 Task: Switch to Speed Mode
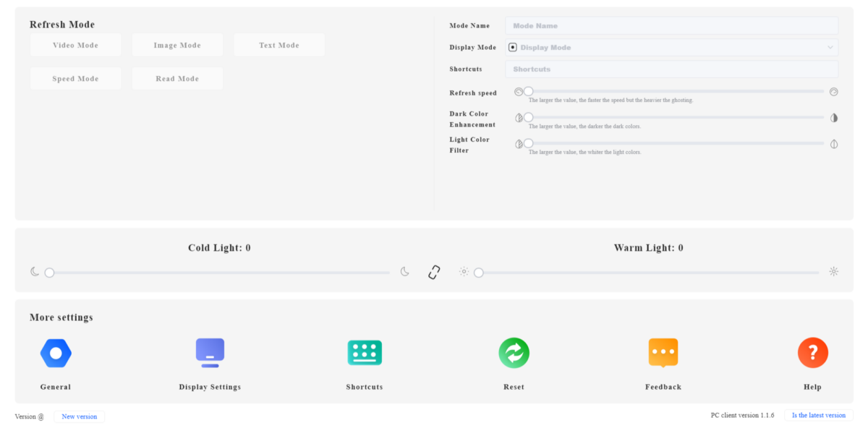(75, 79)
